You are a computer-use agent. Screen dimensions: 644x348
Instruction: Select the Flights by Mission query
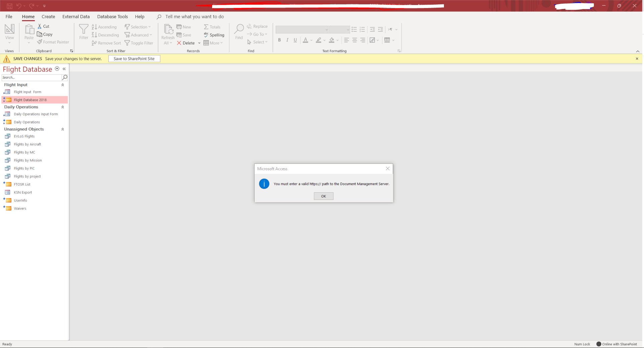[x=28, y=160]
